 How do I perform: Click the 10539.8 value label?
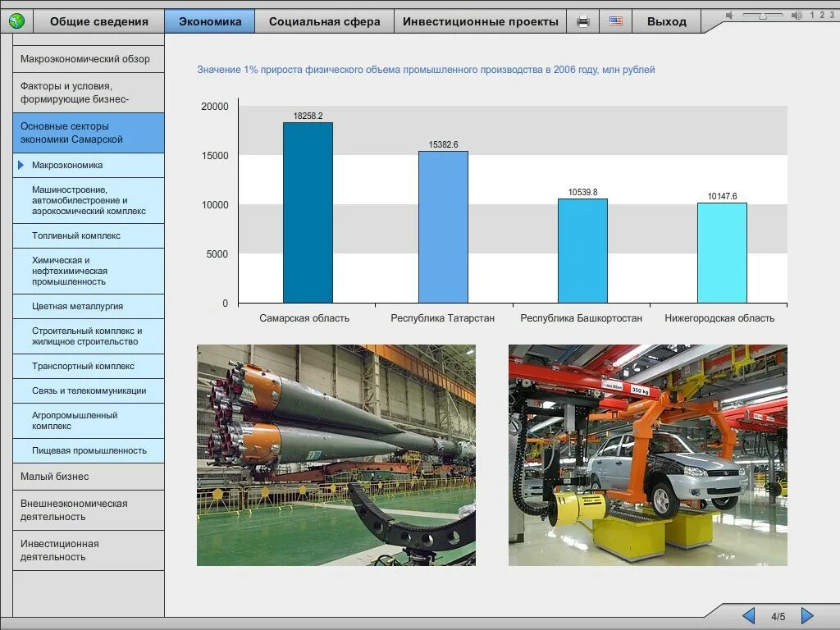[583, 192]
